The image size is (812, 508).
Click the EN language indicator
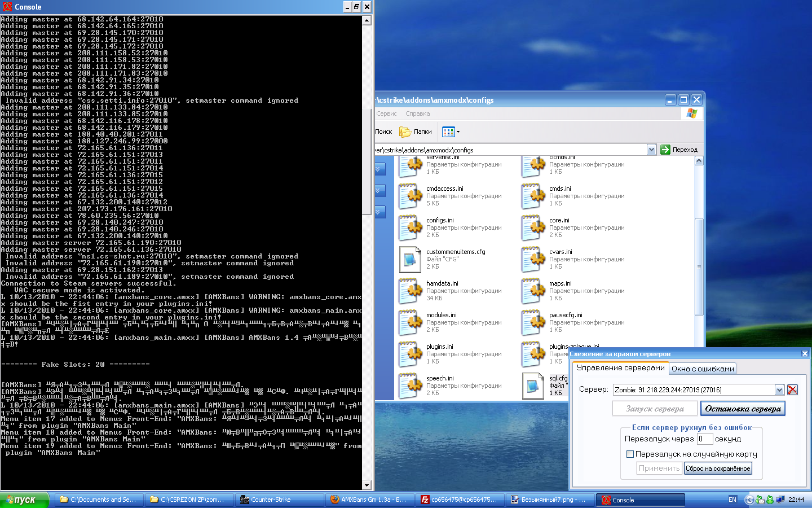(732, 500)
